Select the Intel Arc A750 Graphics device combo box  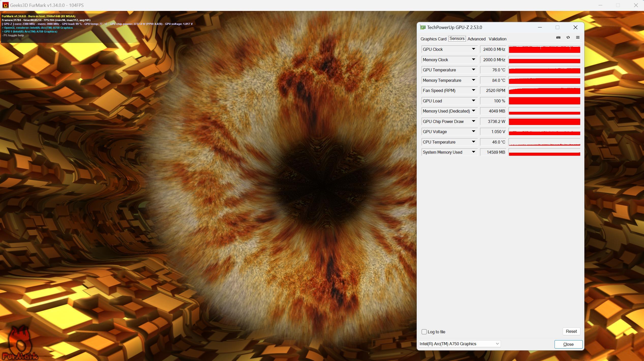[459, 344]
